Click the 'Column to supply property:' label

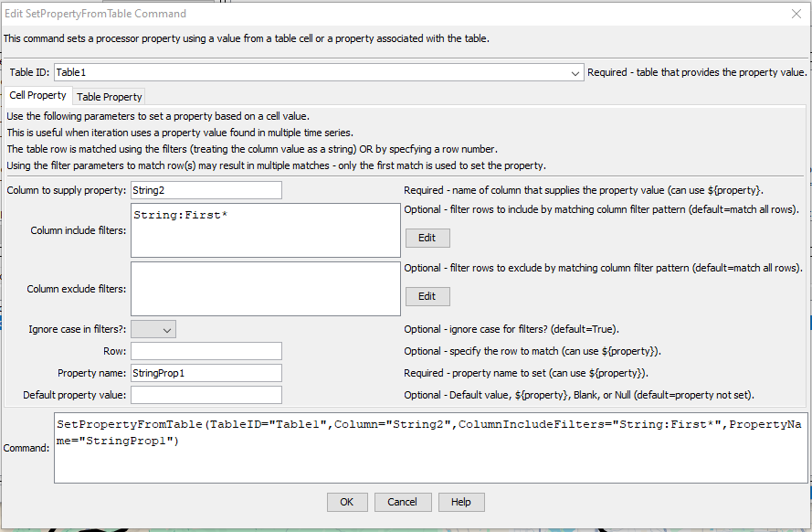(67, 190)
